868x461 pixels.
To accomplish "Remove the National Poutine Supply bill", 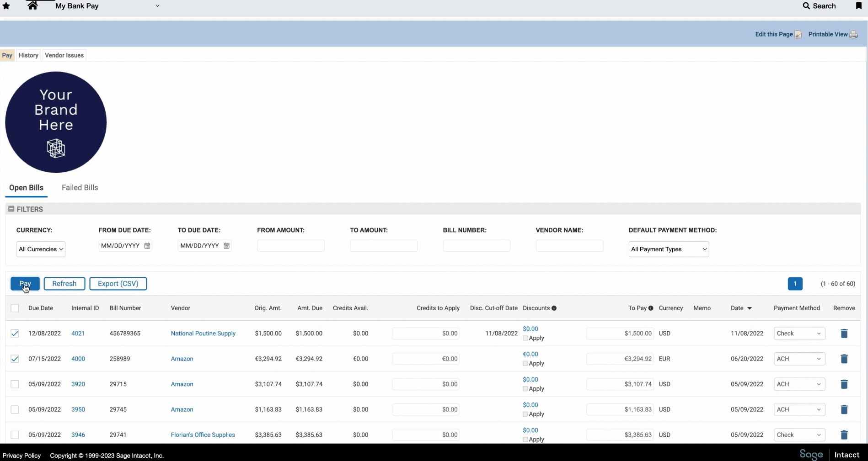I will point(844,334).
